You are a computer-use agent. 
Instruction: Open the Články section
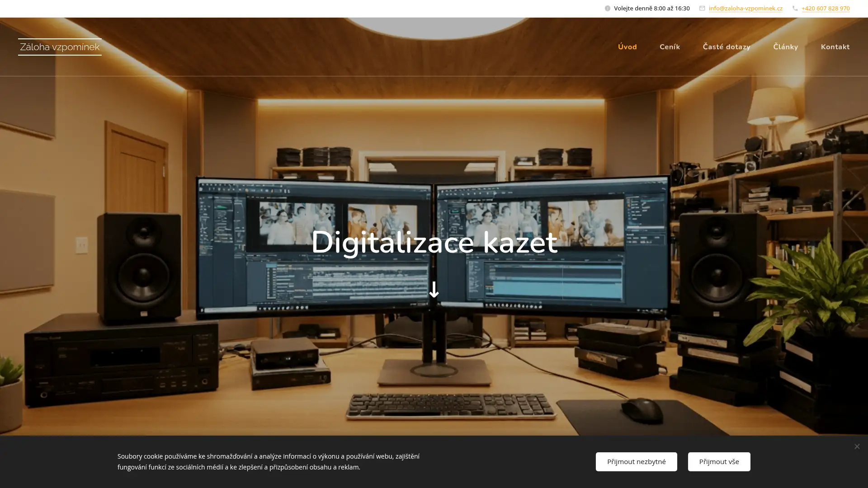pos(785,47)
